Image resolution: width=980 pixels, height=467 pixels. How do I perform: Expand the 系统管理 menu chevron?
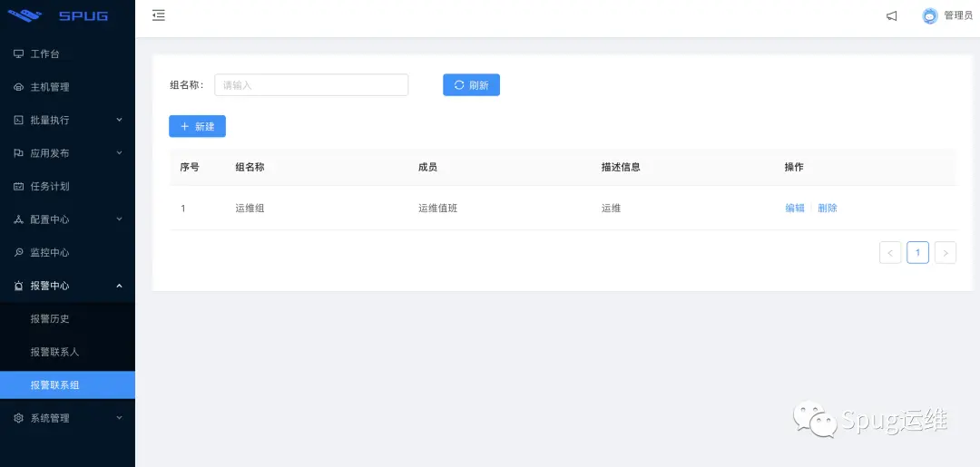[120, 418]
